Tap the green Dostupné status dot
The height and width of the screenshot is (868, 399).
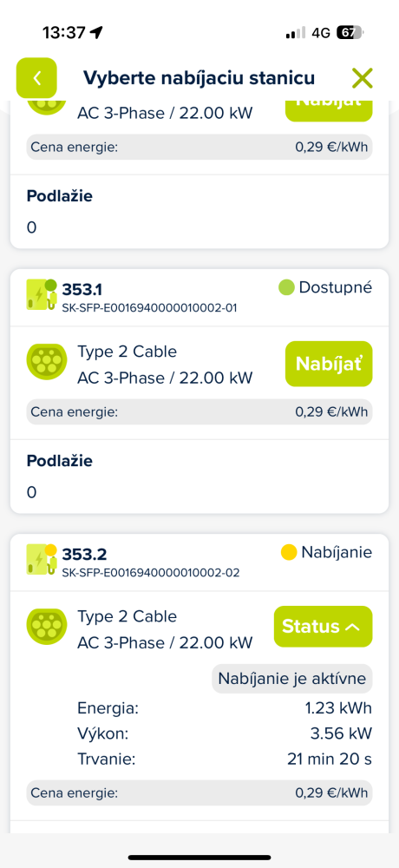[286, 288]
